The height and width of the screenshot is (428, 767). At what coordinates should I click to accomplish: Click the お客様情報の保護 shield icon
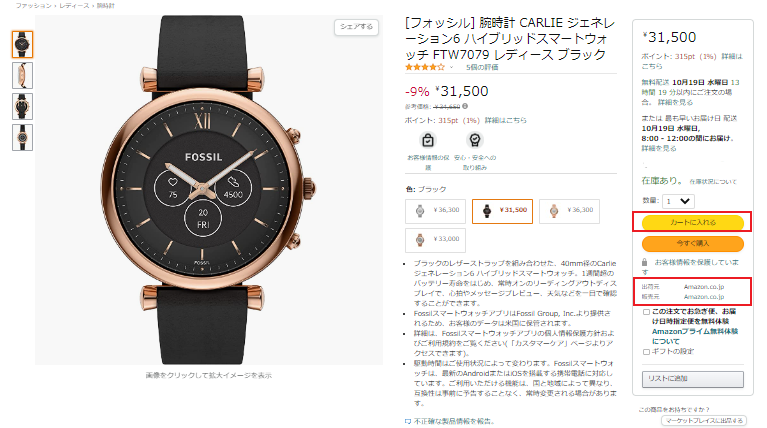coord(428,141)
